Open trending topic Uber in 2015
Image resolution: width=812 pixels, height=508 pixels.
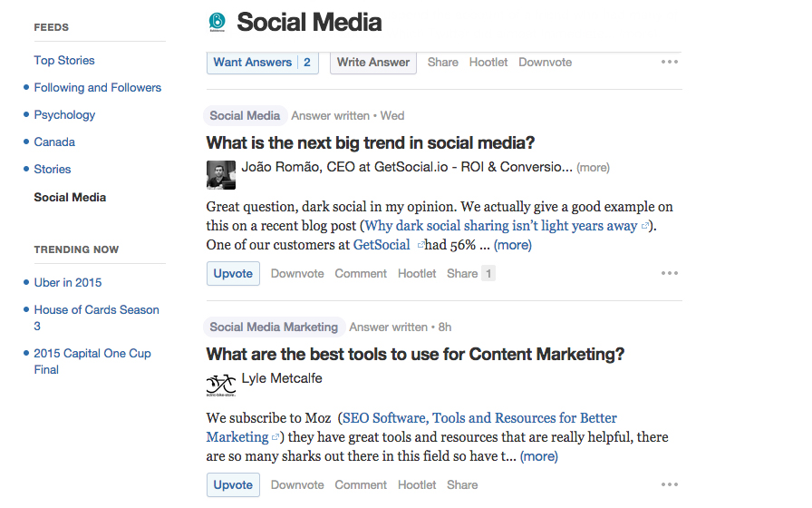coord(68,282)
